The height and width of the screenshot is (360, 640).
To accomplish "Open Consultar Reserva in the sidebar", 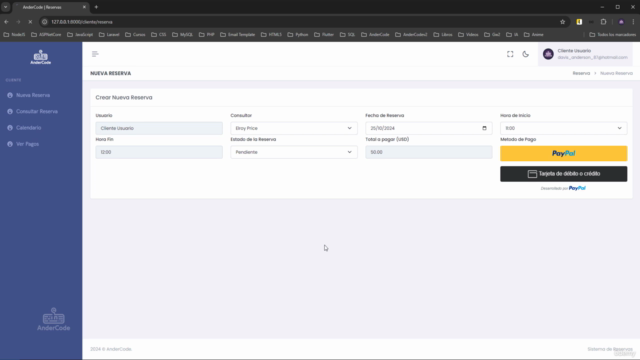I will [x=37, y=111].
